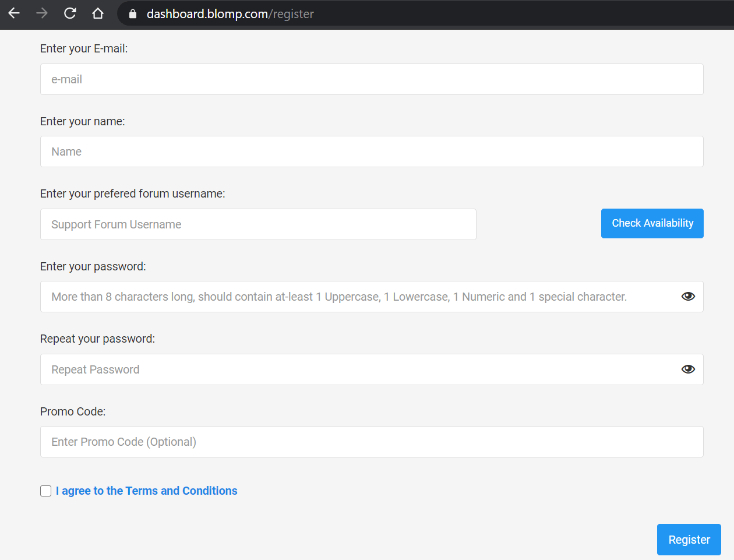Open the browser home page icon

[98, 13]
